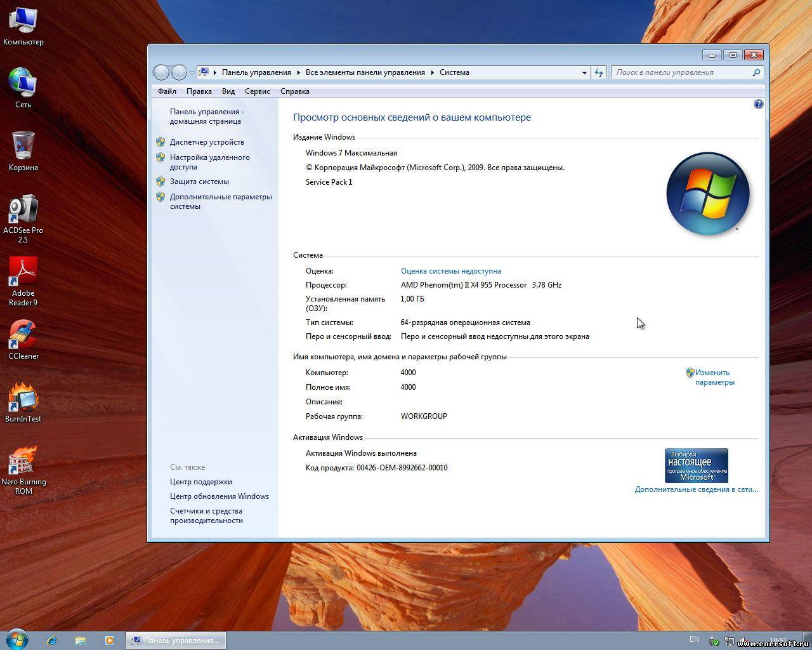Click shield icon beside Защита системы

click(160, 182)
